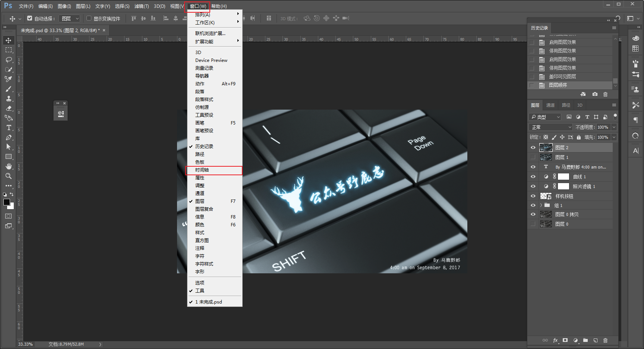Click the background color swatch
644x349 pixels.
(x=12, y=207)
